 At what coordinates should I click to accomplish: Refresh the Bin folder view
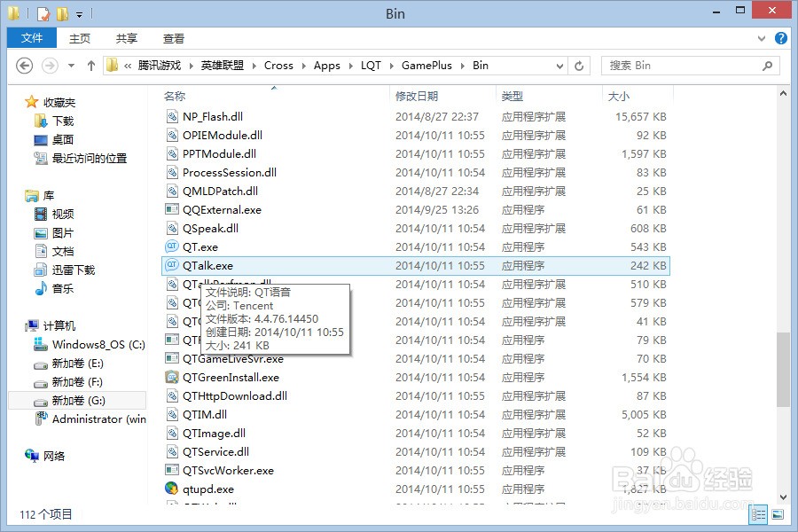[x=579, y=66]
